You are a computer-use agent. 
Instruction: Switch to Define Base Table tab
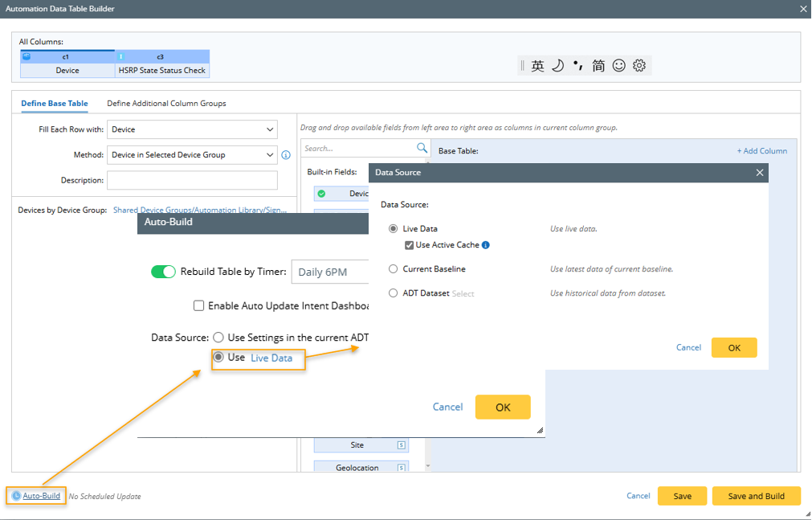[55, 104]
